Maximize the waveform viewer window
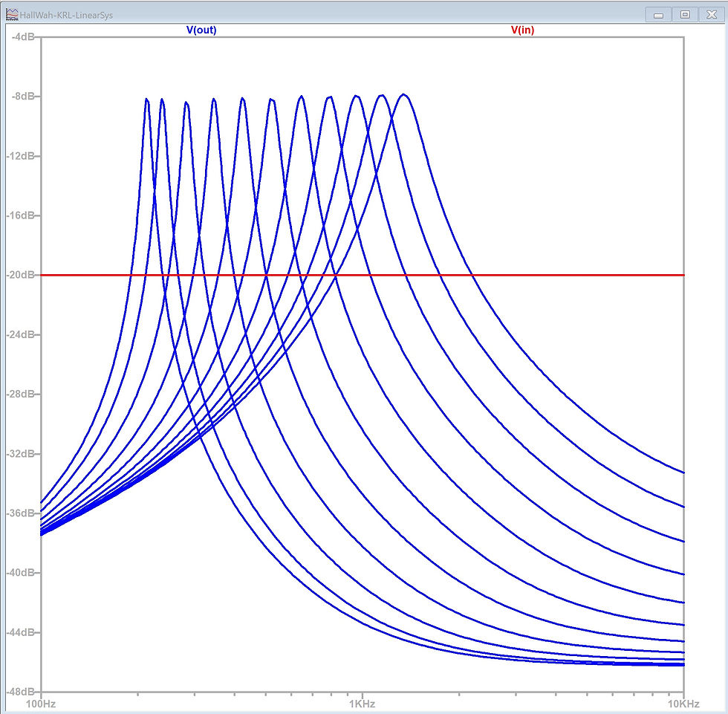The width and height of the screenshot is (728, 714). [685, 14]
